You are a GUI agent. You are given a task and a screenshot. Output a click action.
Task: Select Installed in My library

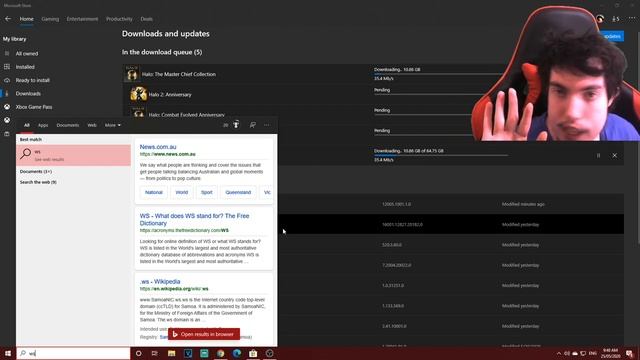[25, 67]
